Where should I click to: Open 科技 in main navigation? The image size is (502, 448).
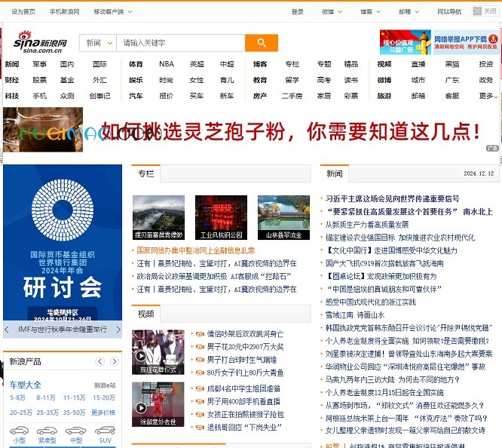pos(12,96)
